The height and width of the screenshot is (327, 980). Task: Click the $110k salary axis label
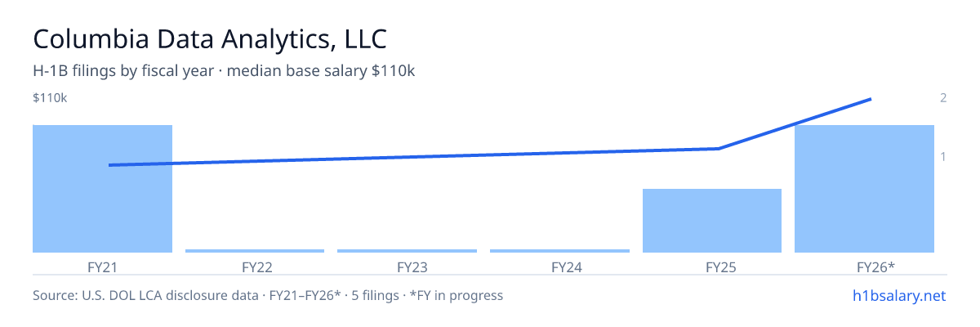point(50,98)
